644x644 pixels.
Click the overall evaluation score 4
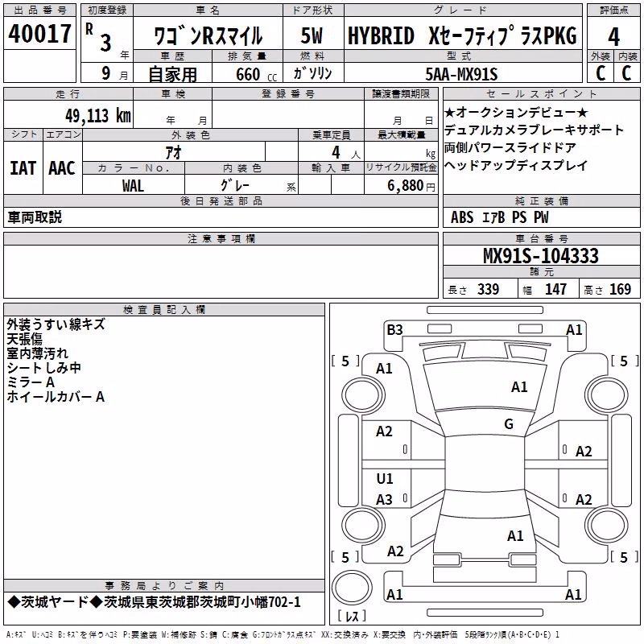coord(613,36)
